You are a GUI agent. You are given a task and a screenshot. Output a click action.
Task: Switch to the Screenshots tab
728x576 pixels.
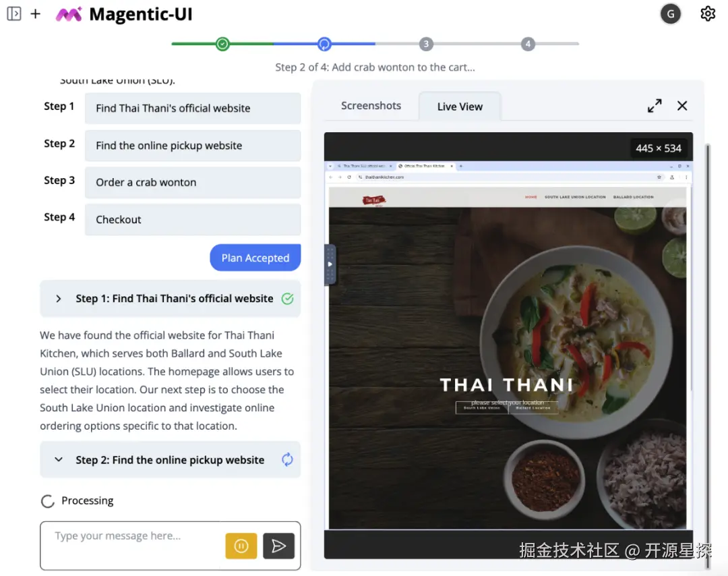[x=371, y=106]
